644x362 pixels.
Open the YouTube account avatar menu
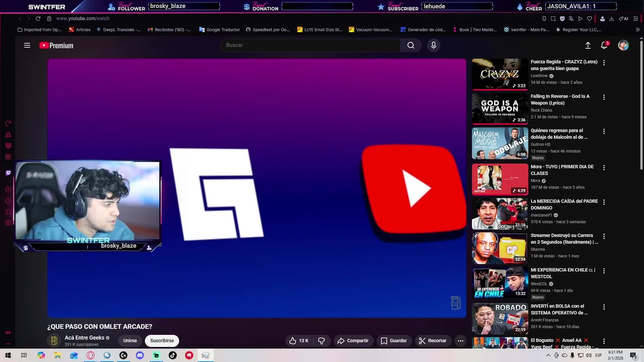coord(623,45)
